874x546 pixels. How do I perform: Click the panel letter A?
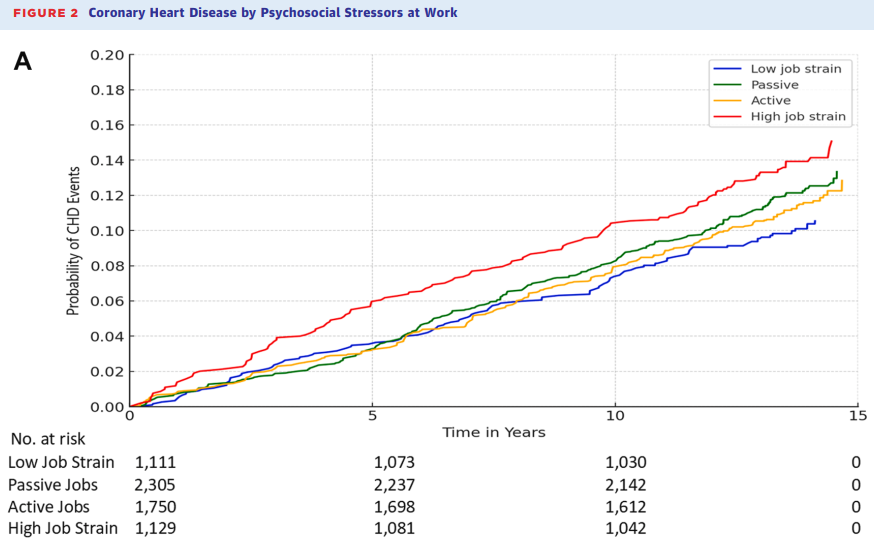(22, 62)
